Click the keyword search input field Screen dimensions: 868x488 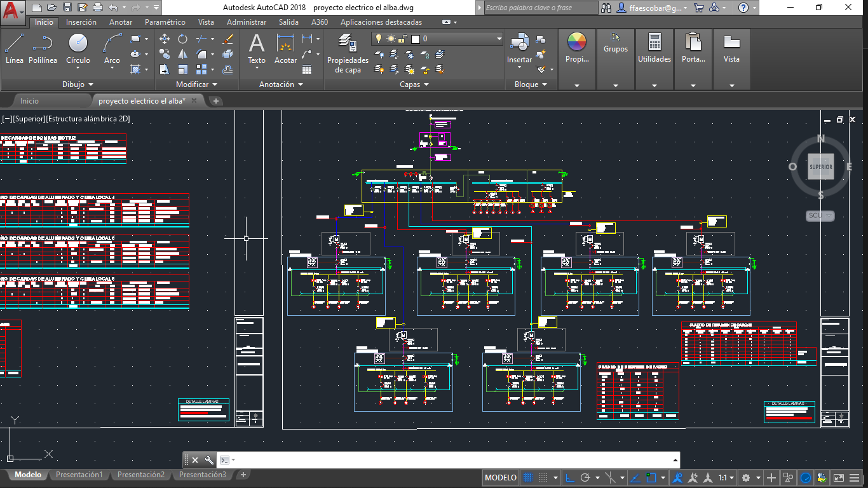[x=540, y=8]
